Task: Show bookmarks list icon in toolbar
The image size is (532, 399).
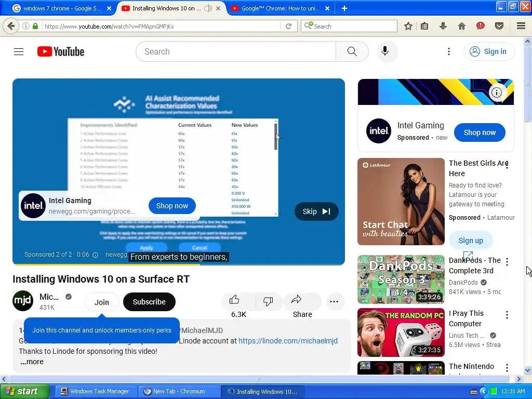Action: [x=424, y=26]
